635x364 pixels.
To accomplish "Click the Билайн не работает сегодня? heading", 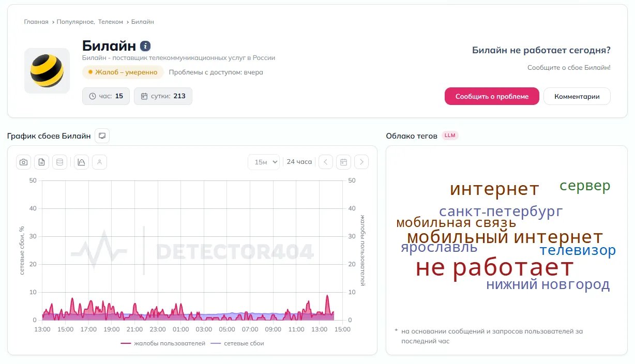I will click(x=541, y=50).
